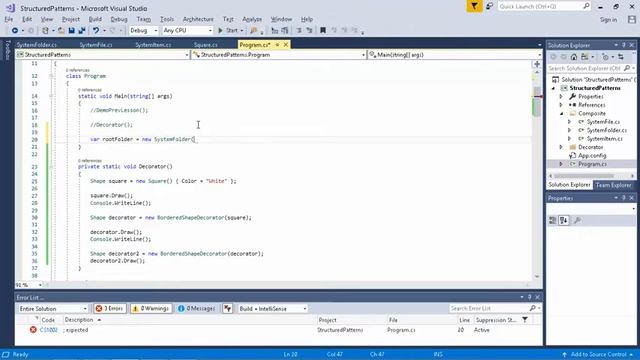Click the Quick Launch search icon
The width and height of the screenshot is (640, 360).
click(586, 6)
